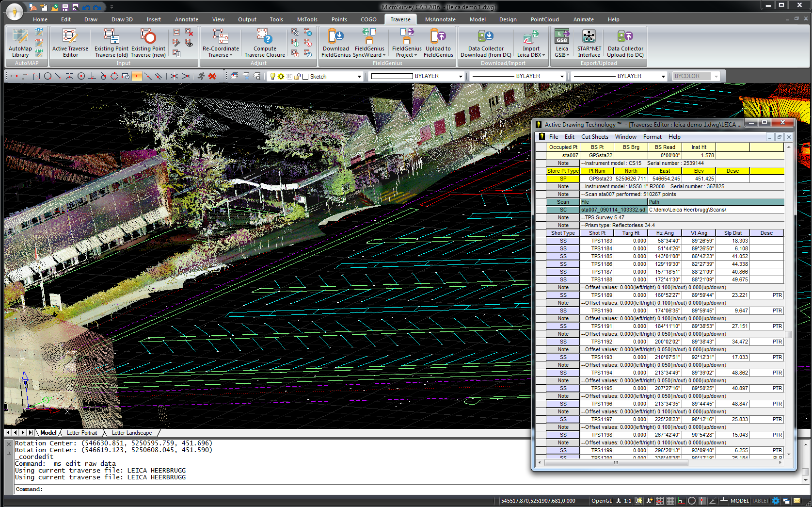
Task: Select the Perpendicular snap icon
Action: (x=92, y=76)
